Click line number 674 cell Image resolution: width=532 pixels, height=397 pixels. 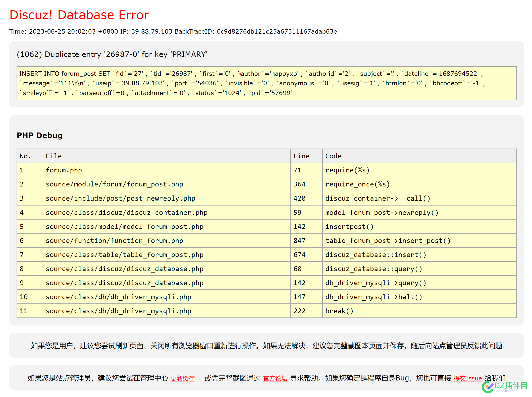[x=306, y=255]
